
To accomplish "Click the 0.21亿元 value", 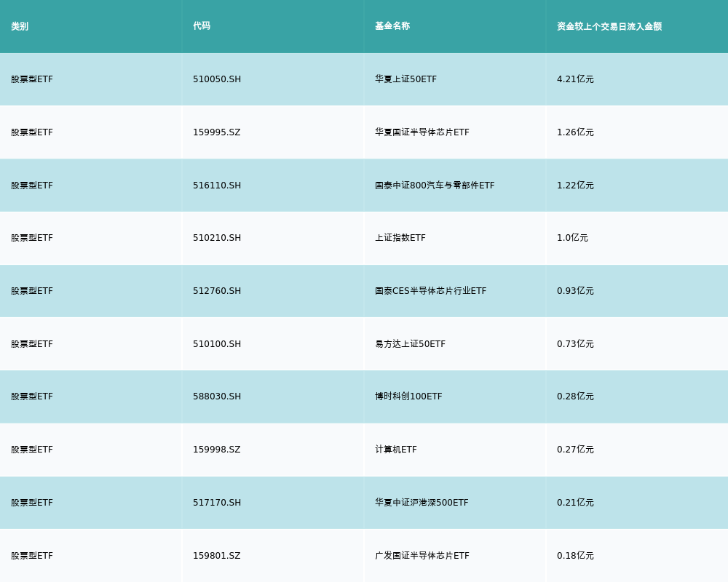I will tap(575, 503).
